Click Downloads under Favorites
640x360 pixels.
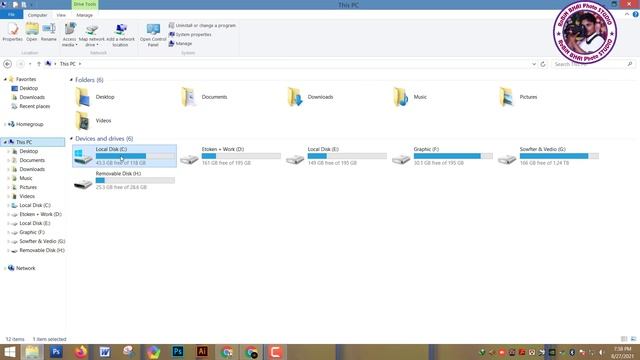tap(32, 97)
